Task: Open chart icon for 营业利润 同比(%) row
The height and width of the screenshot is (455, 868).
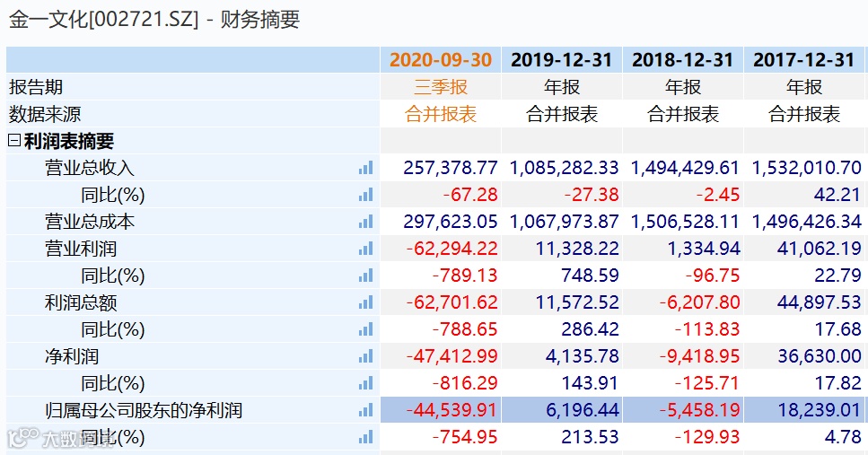Action: coord(365,276)
